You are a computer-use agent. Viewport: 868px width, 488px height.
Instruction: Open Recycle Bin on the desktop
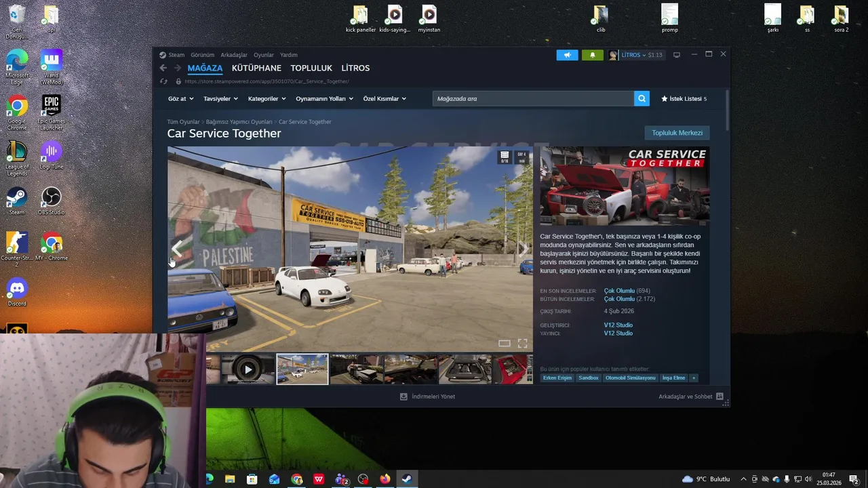(x=17, y=21)
